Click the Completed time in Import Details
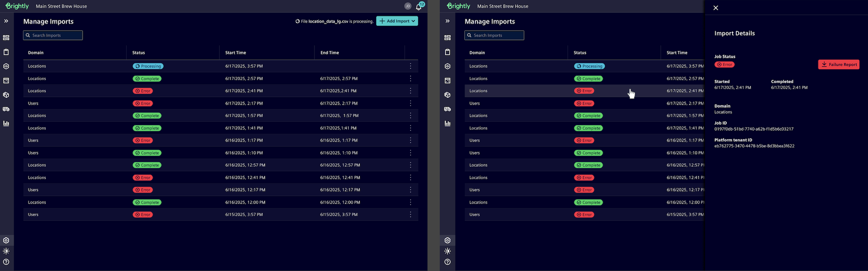 [x=789, y=88]
